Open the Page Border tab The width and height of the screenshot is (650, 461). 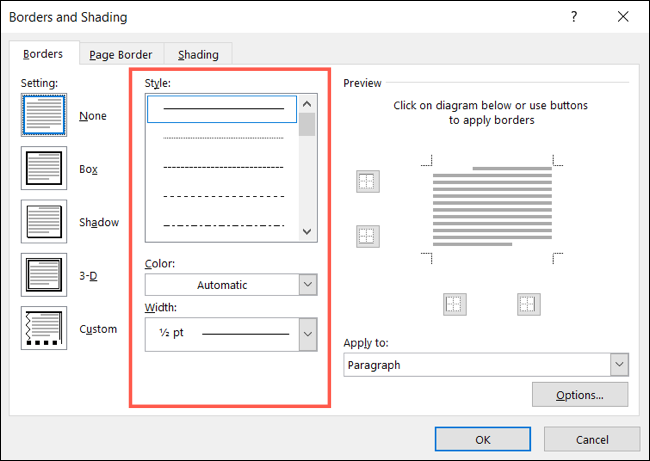[x=121, y=55]
